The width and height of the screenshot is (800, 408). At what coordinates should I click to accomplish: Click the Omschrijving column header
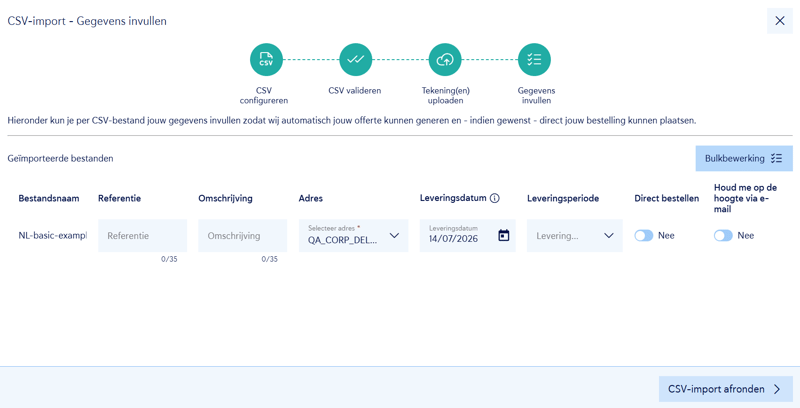[x=226, y=198]
